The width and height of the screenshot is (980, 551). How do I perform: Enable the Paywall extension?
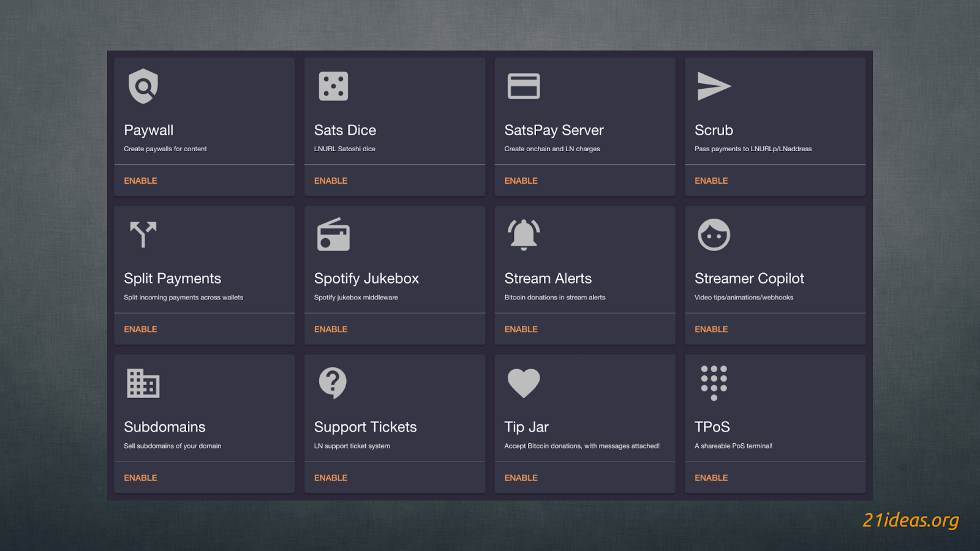click(x=140, y=181)
